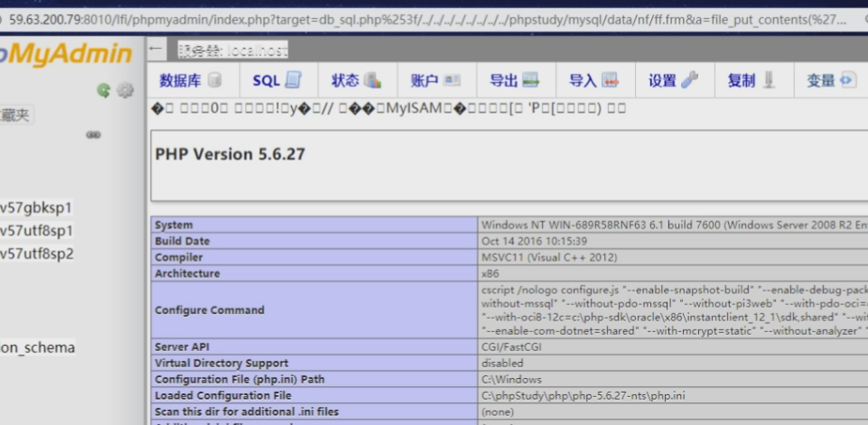
Task: Open the 导出 (Export) tab
Action: (516, 80)
